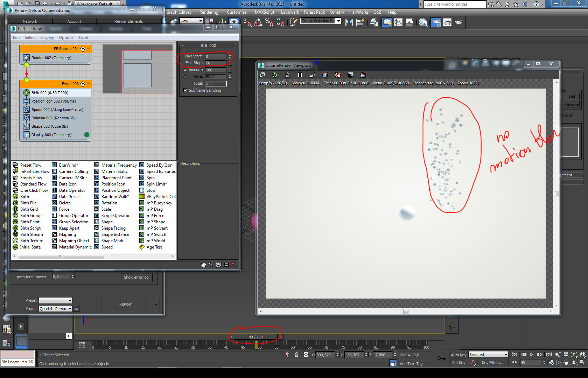Click Auto Key button
Image resolution: width=588 pixels, height=378 pixels.
[458, 355]
